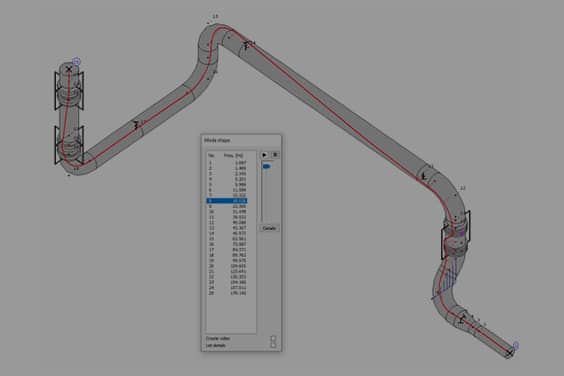
Task: Toggle the bottom-most checkbox in dialog
Action: pos(273,345)
